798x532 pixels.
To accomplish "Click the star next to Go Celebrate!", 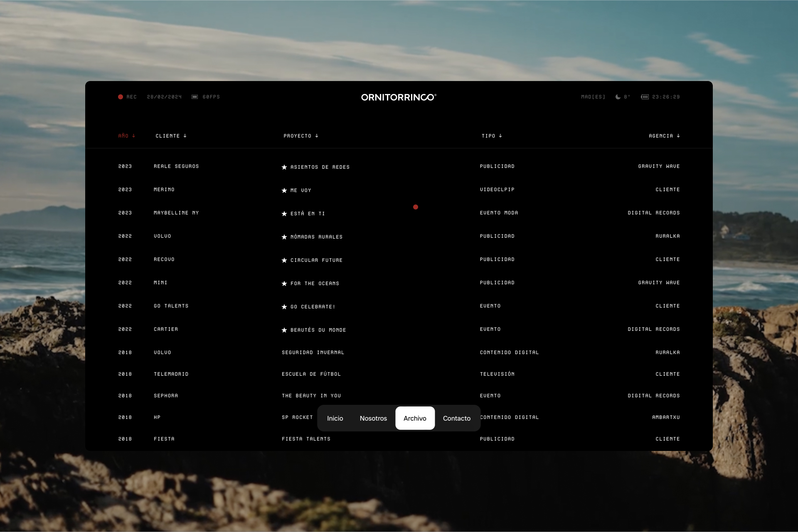I will point(284,307).
